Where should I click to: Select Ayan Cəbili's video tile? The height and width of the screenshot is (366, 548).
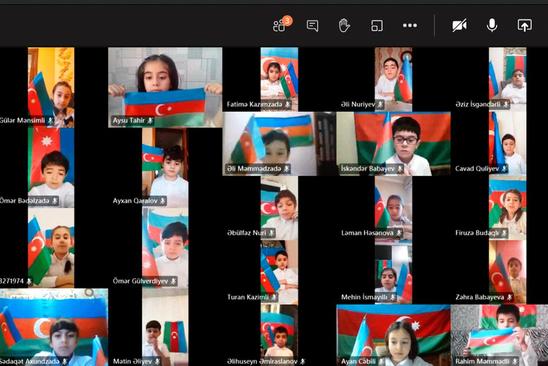point(394,335)
